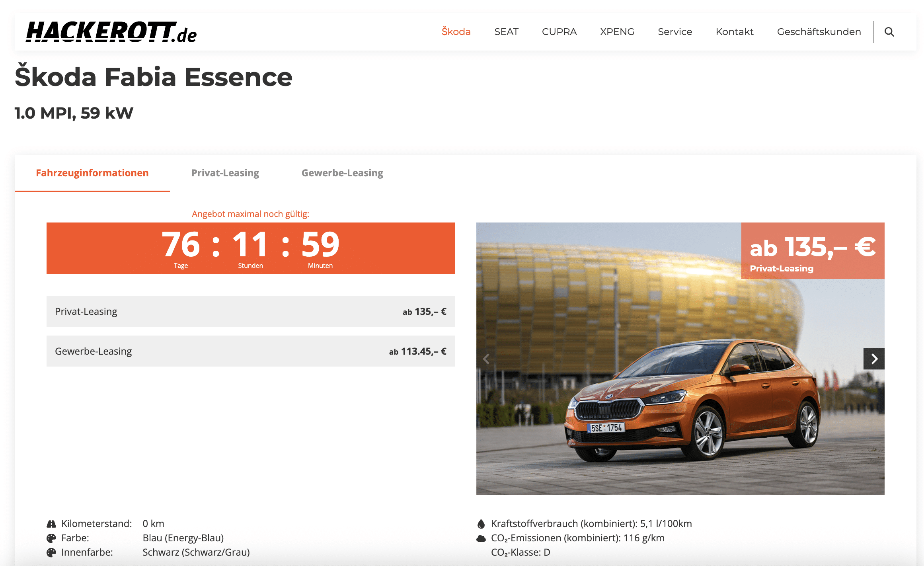Click 'CO₂-Klasse: D' text
The height and width of the screenshot is (566, 924).
(x=520, y=552)
